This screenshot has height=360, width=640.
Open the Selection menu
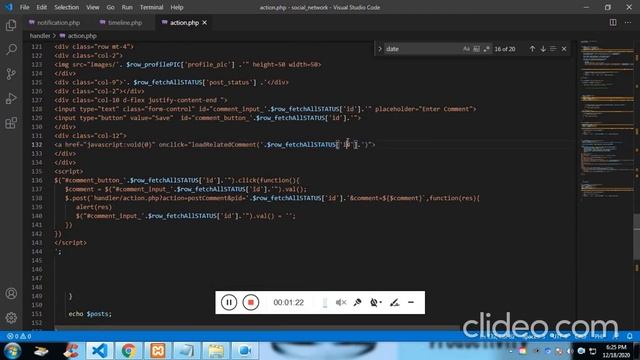tap(67, 7)
